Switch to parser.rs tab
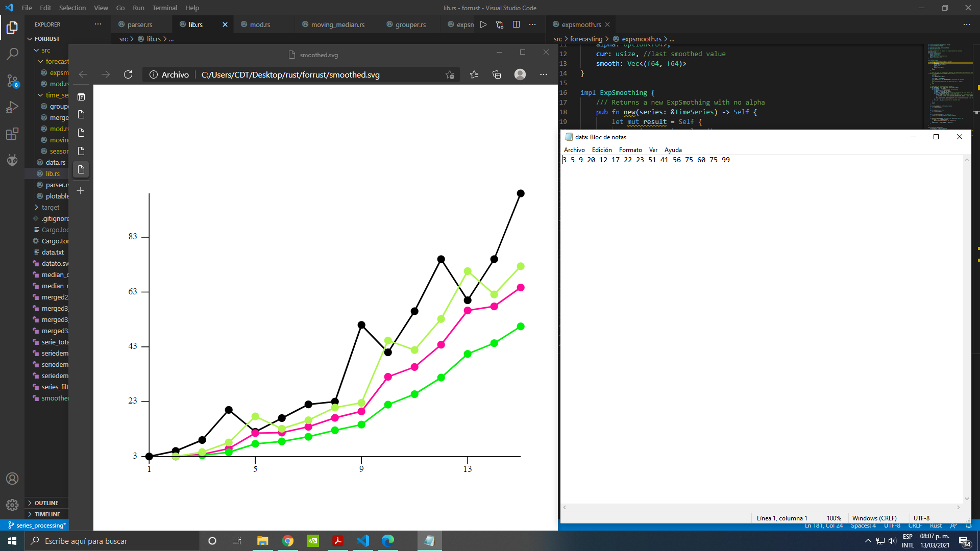 click(140, 24)
